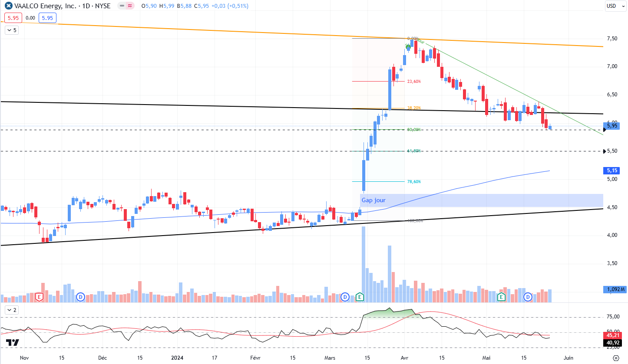Click the 0,00% Fibonacci level label

(413, 39)
